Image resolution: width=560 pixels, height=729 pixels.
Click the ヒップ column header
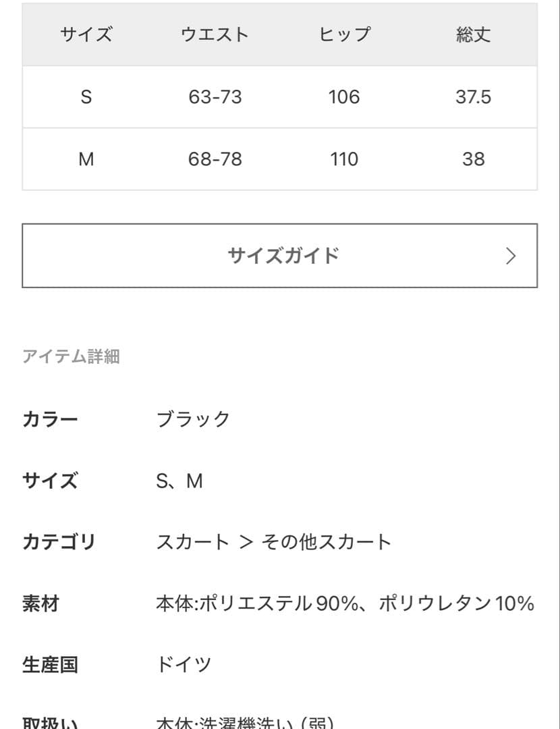pos(344,35)
